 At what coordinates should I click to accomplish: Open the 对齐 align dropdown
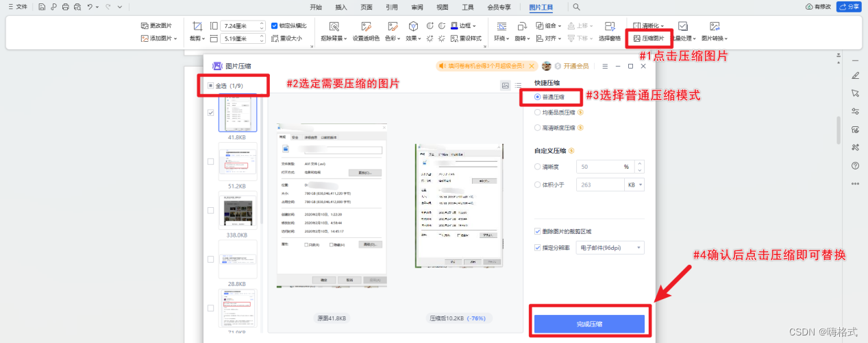[550, 38]
